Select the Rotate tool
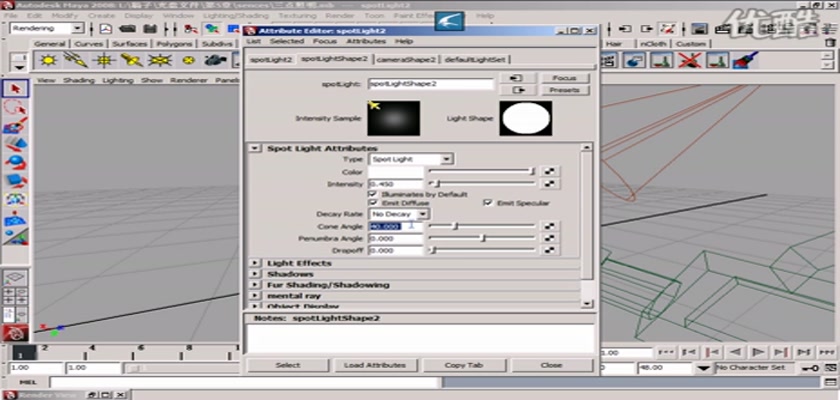Image resolution: width=840 pixels, height=400 pixels. point(16,162)
